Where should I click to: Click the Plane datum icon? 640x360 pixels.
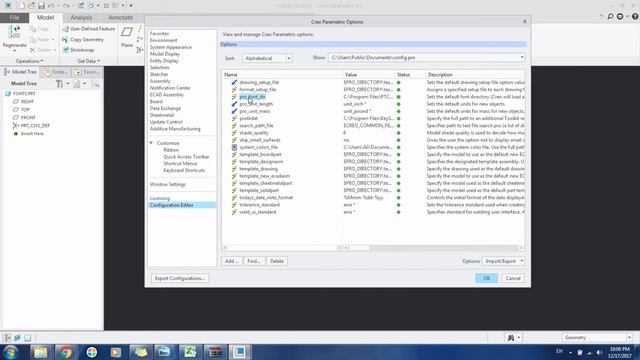point(127,32)
